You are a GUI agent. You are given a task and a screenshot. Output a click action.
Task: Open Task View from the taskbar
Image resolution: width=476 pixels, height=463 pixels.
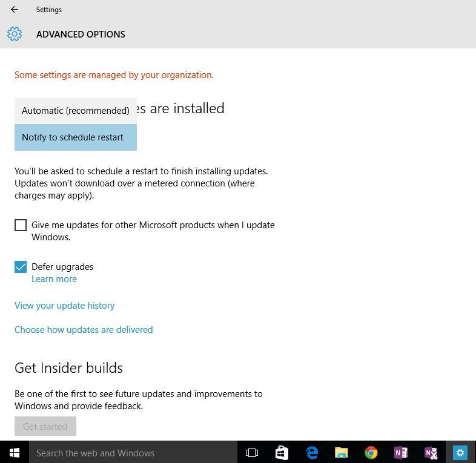tap(252, 453)
